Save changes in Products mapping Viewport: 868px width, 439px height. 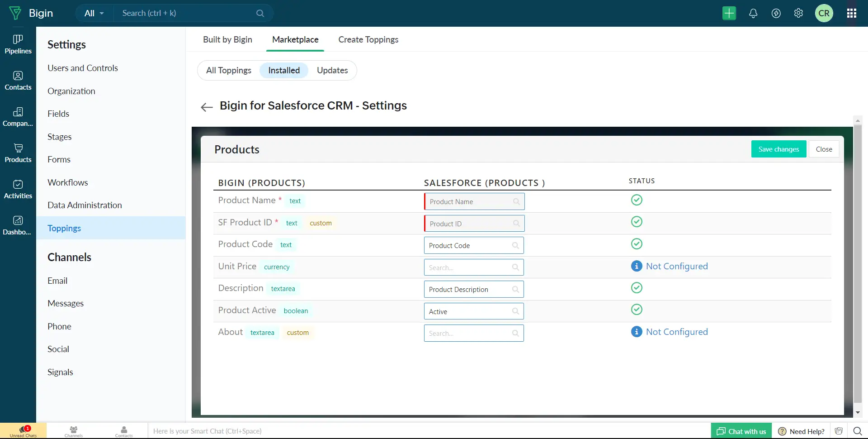(778, 149)
